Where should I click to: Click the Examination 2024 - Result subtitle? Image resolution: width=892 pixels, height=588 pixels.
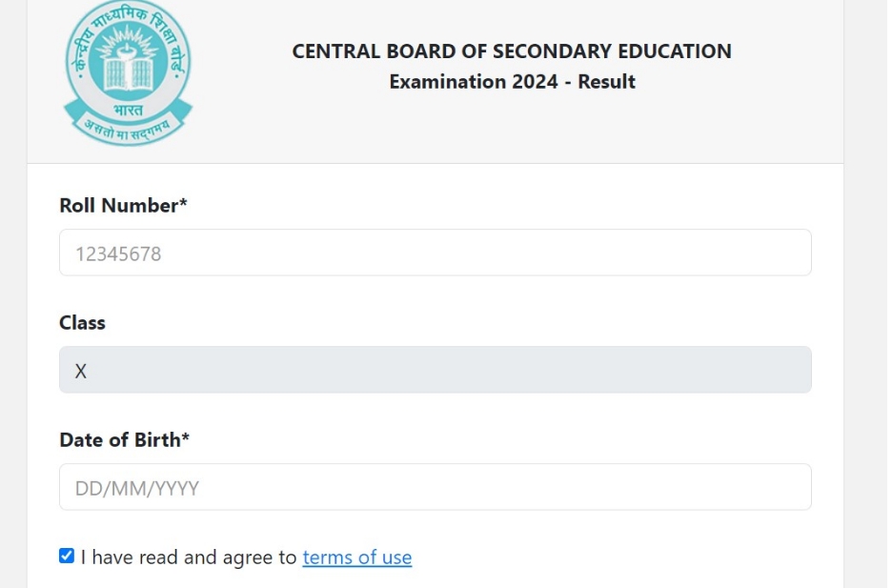[512, 82]
